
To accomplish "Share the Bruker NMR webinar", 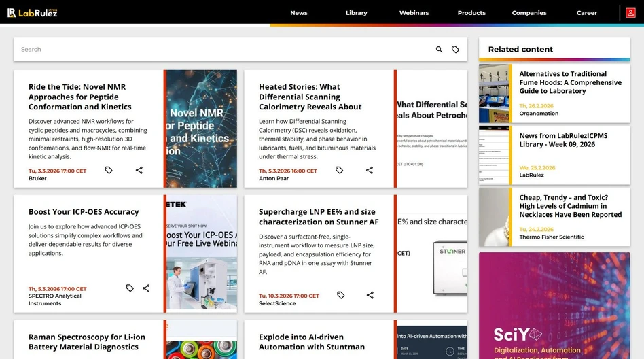I will (139, 170).
